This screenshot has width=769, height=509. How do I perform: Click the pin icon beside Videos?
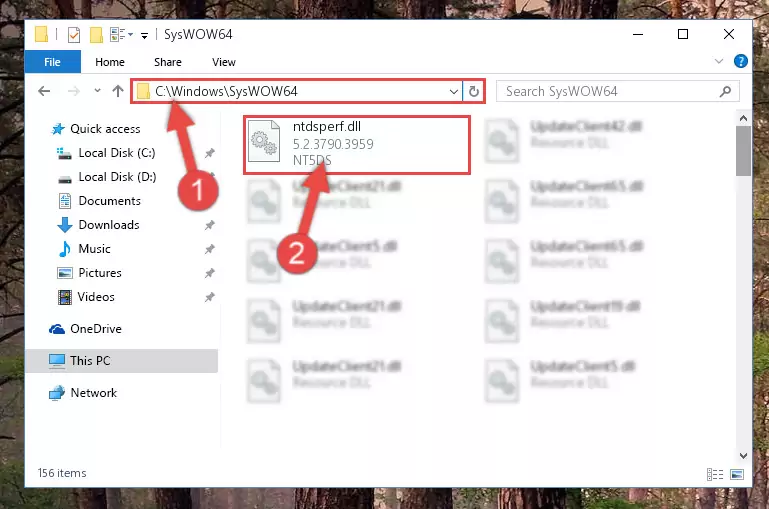tap(209, 297)
